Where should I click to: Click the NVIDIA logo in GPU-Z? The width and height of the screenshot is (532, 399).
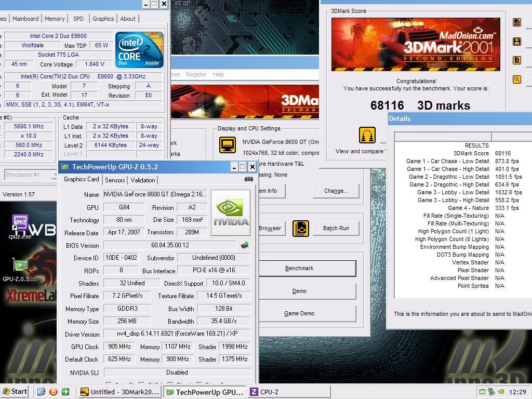(231, 212)
